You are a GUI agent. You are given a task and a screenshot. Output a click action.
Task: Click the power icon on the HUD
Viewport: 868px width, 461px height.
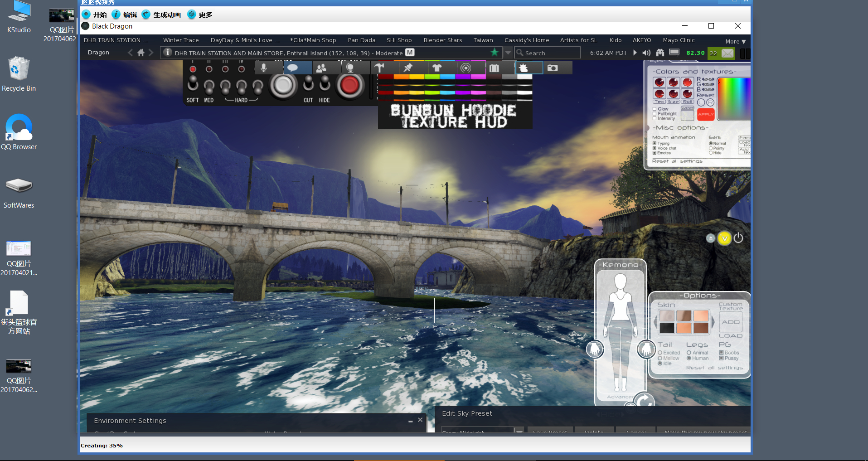[738, 238]
